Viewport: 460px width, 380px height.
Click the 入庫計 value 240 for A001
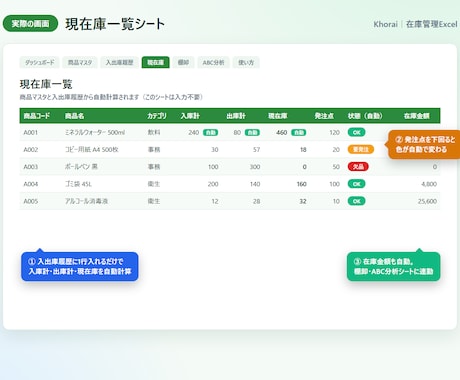[x=194, y=132]
